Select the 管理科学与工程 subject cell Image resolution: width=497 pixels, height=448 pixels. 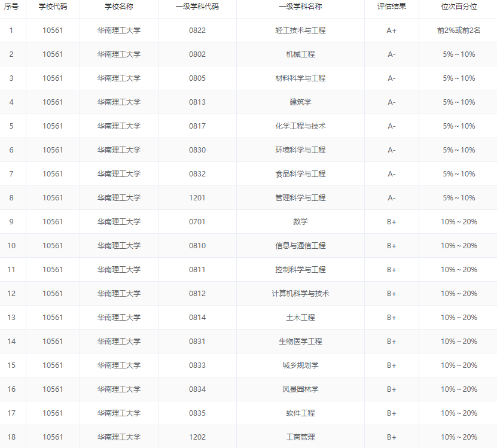(x=300, y=198)
